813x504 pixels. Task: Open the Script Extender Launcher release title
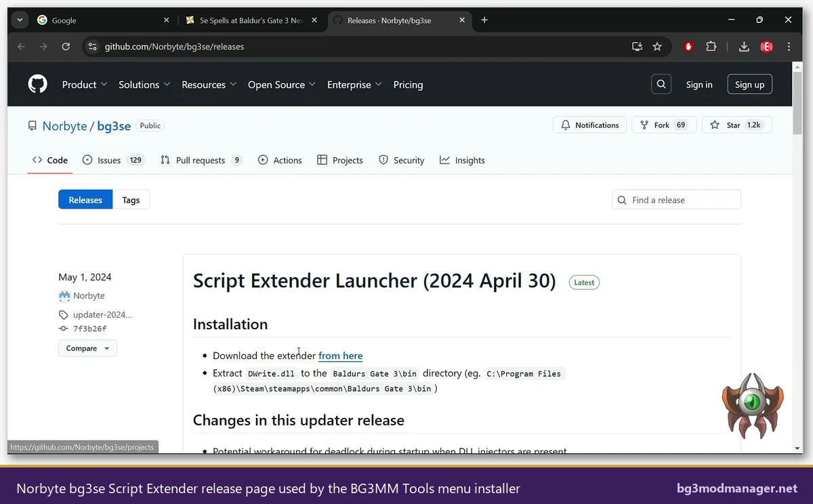(x=375, y=281)
